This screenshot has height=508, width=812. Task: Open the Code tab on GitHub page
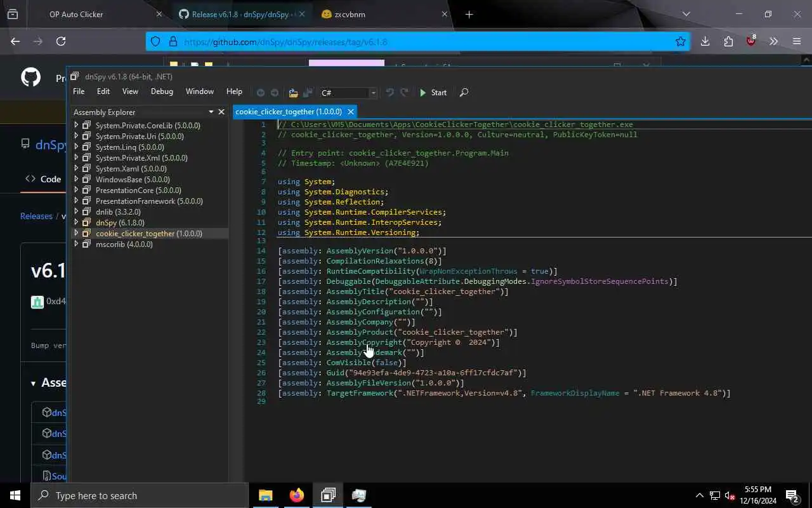[x=43, y=179]
